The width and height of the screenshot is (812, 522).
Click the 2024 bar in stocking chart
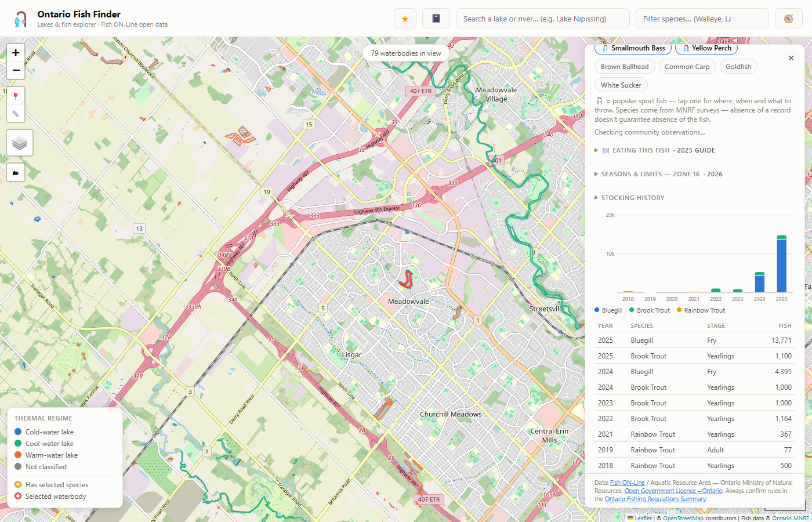coord(760,282)
